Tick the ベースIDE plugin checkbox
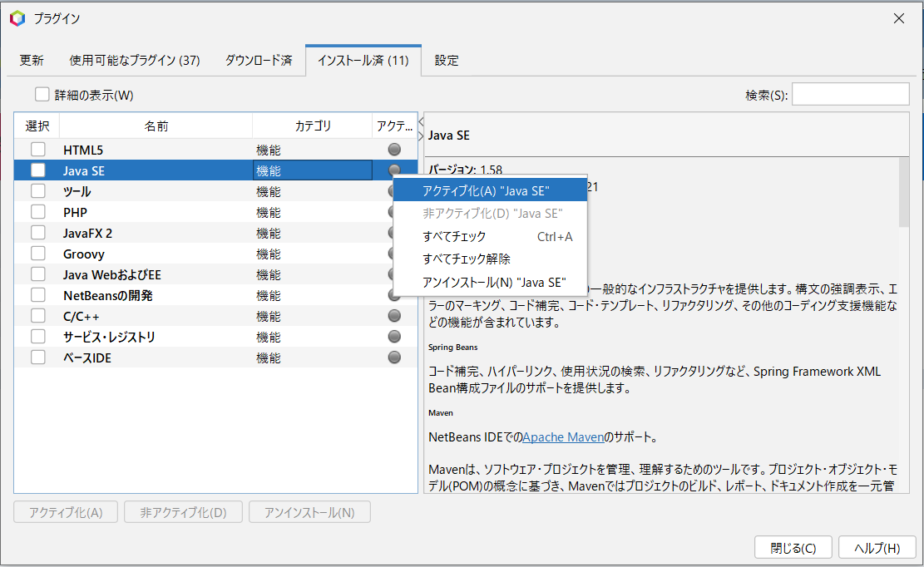 (x=37, y=357)
